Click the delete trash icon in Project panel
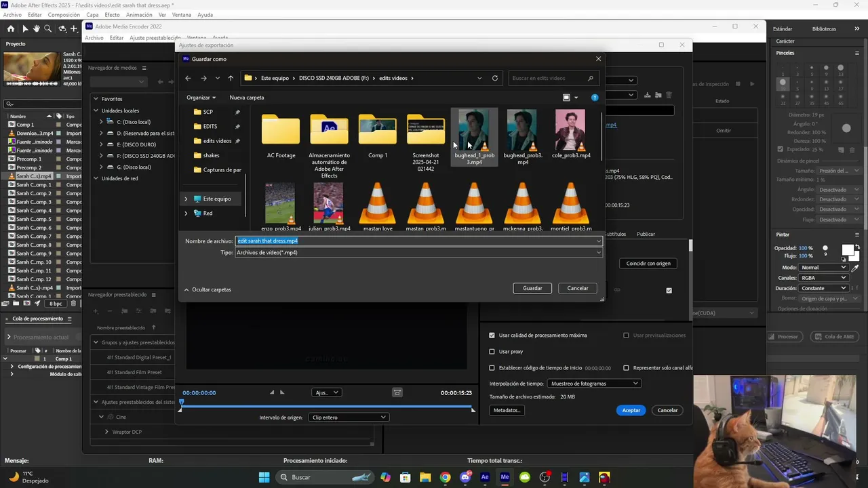 73,304
